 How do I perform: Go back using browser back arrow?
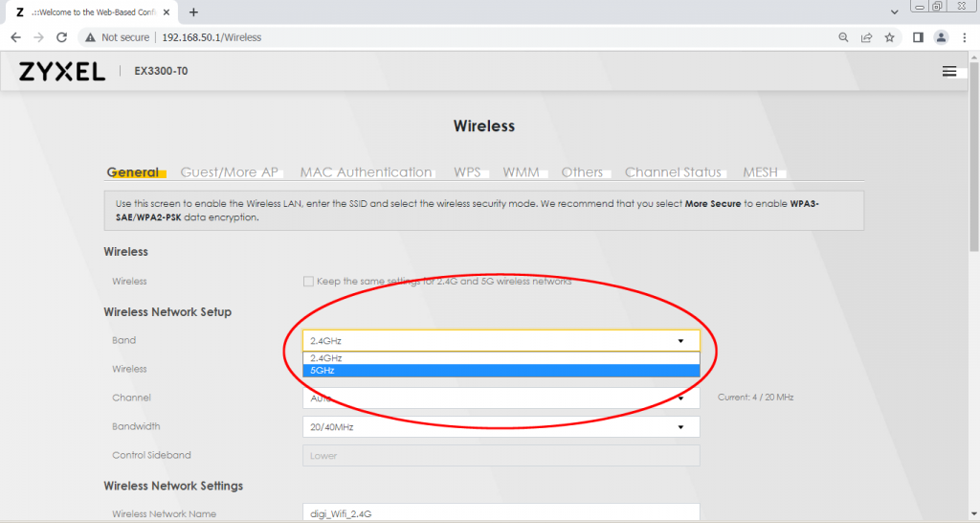point(15,37)
